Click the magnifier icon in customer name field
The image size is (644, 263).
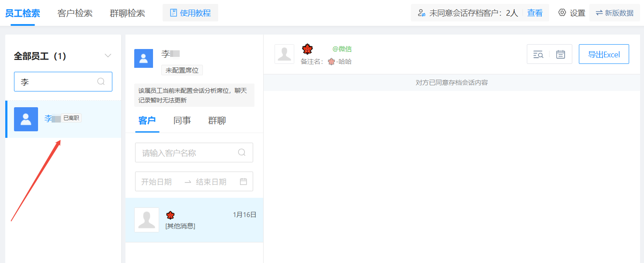click(242, 152)
